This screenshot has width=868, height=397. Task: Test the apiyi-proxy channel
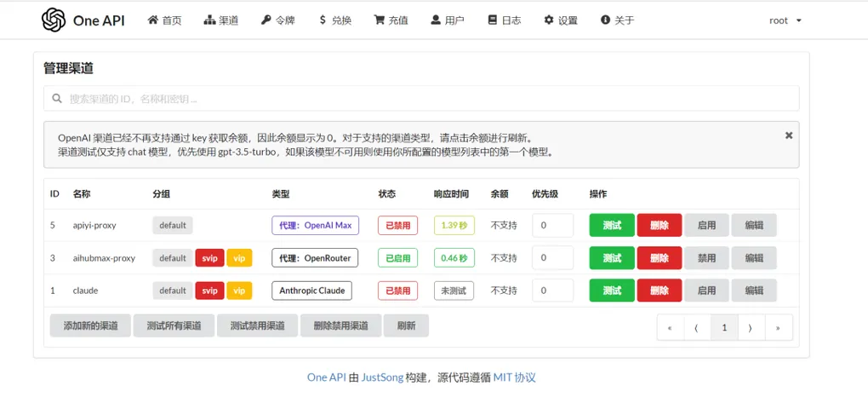(x=612, y=226)
